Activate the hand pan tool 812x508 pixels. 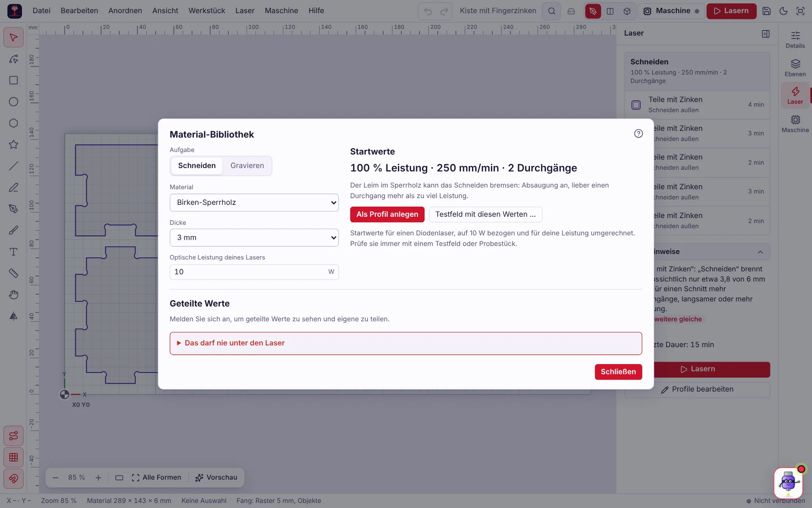coord(14,295)
